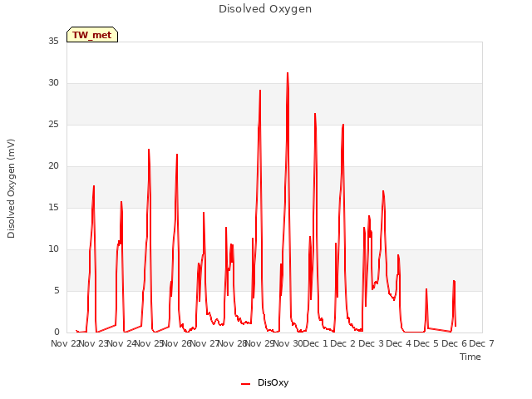Click the curve peak near 29 mV
Viewport: 532px width, 399px height.
tap(260, 91)
